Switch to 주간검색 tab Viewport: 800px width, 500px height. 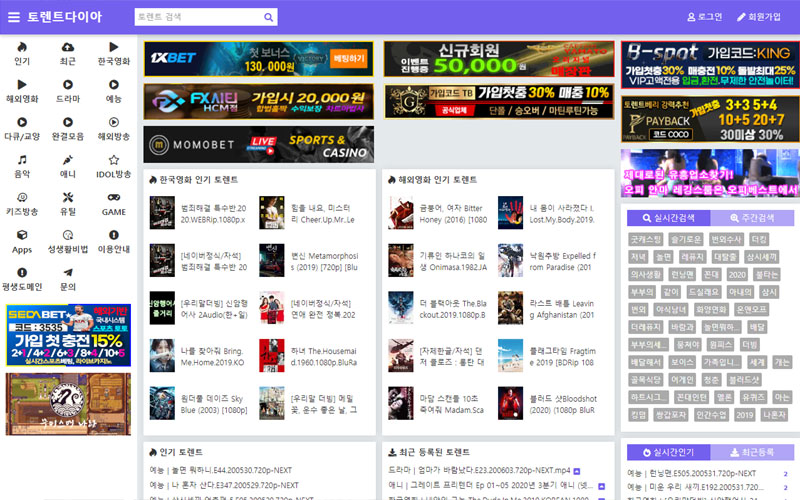752,218
